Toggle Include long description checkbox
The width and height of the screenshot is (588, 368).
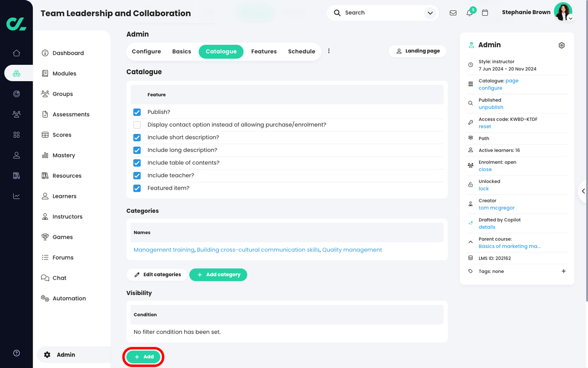pos(137,150)
